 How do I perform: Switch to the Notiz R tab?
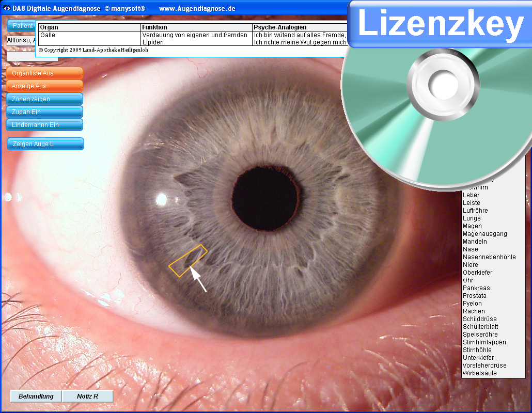(87, 396)
